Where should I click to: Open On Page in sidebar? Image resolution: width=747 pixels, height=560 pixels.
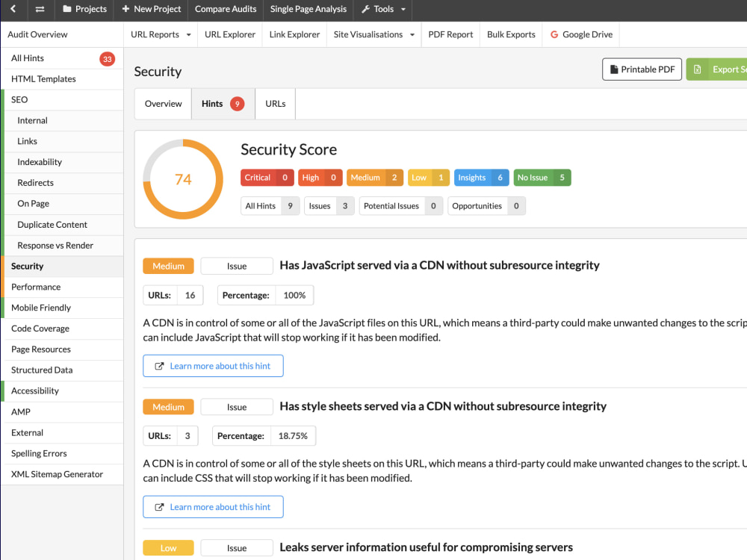point(63,204)
